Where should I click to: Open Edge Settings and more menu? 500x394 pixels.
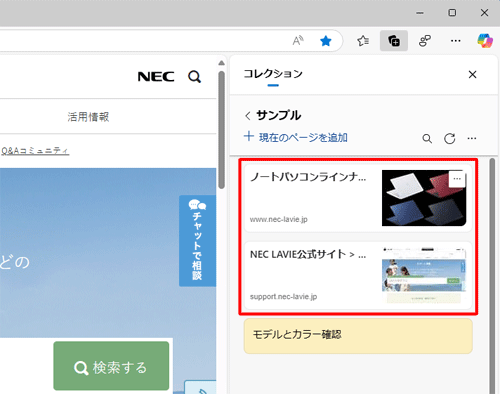(x=455, y=41)
